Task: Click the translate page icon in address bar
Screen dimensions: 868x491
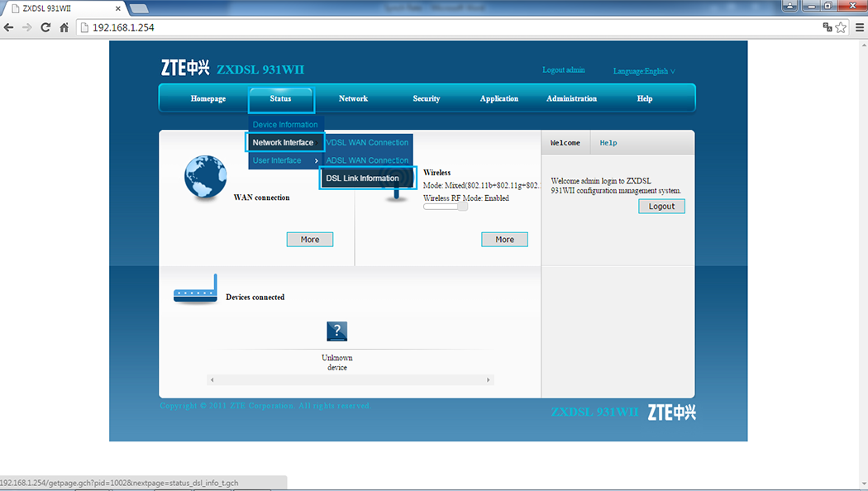Action: click(827, 27)
